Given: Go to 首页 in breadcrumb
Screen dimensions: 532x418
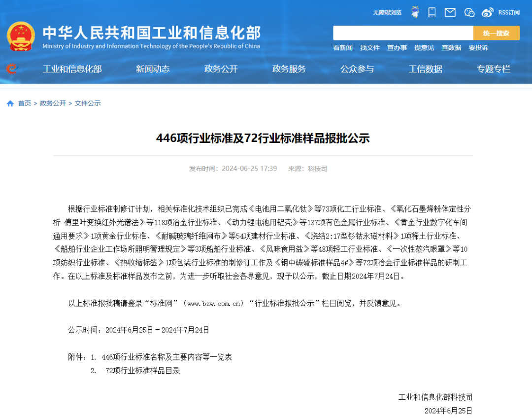Looking at the screenshot, I should click(x=25, y=103).
